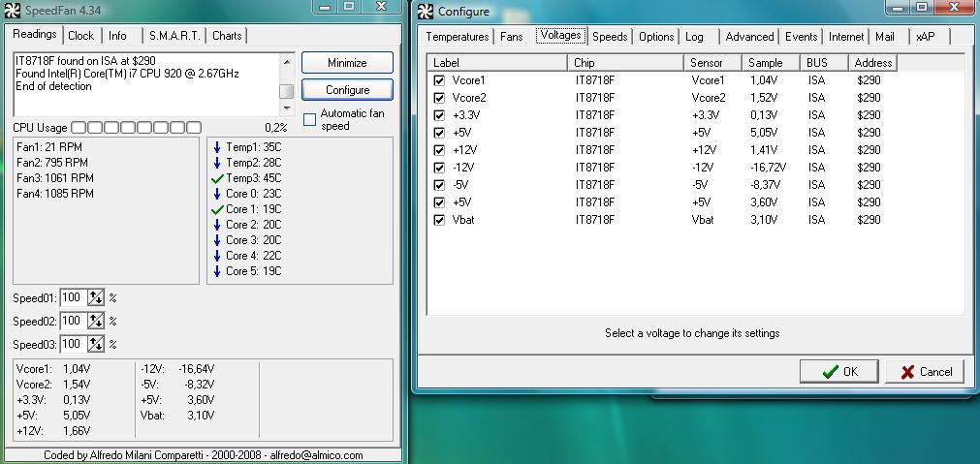
Task: Click the blue arrow icon beside Core 0
Action: click(x=217, y=195)
